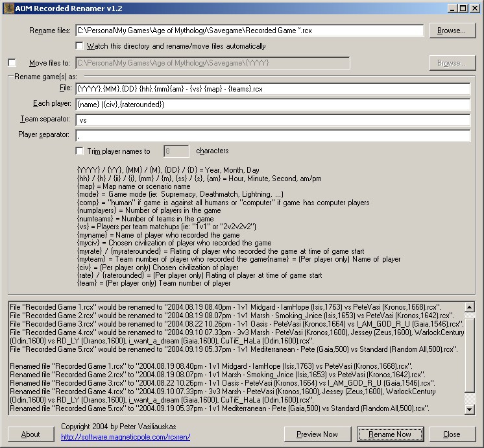Image resolution: width=484 pixels, height=448 pixels.
Task: Minimize the AOM Recorded Renamer window
Action: tap(452, 8)
